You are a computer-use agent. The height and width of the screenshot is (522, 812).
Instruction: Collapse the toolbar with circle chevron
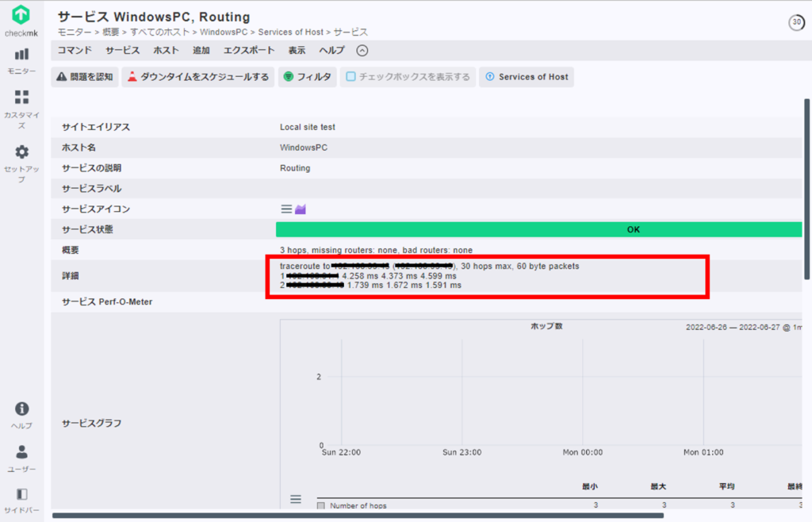[362, 50]
